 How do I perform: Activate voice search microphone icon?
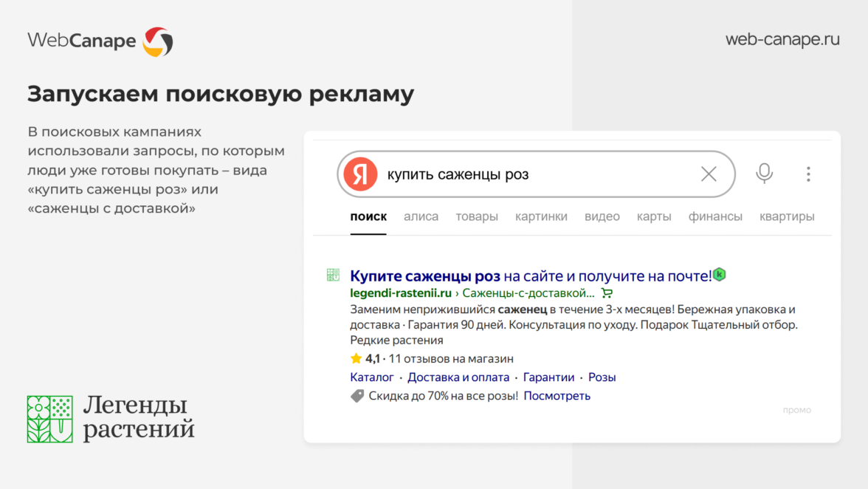764,174
